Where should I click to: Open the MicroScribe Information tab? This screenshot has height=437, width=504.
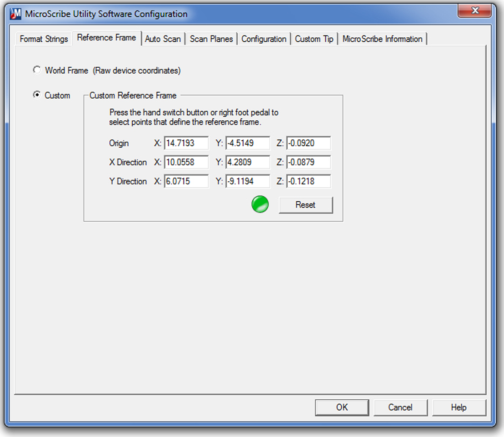pyautogui.click(x=383, y=39)
